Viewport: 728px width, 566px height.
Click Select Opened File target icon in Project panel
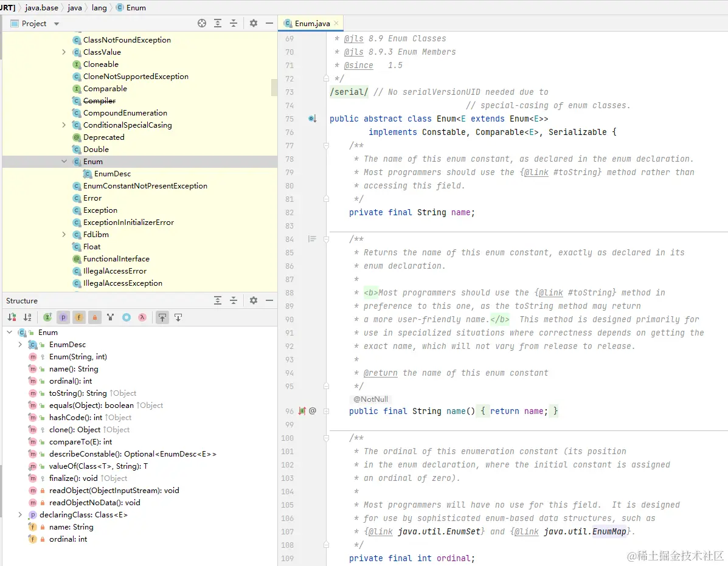point(201,23)
